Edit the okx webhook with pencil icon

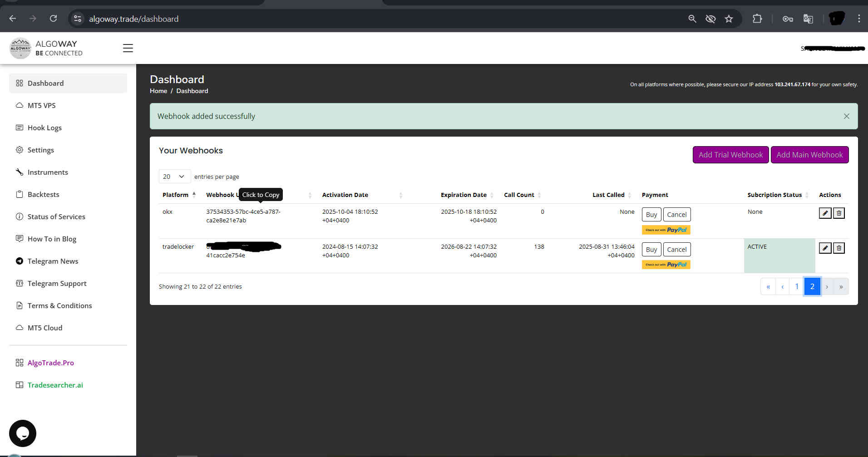coord(825,213)
